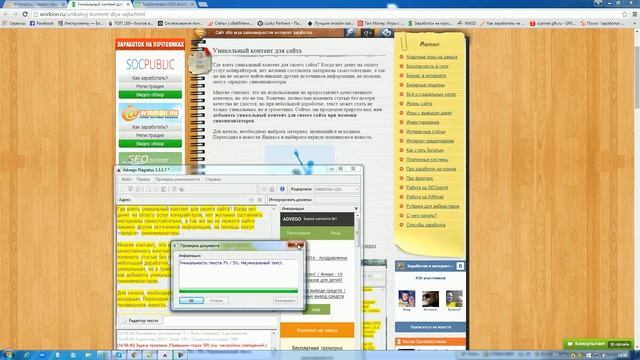Open the Lucky Partners bookmark
Image resolution: width=640 pixels, height=360 pixels.
pyautogui.click(x=280, y=23)
